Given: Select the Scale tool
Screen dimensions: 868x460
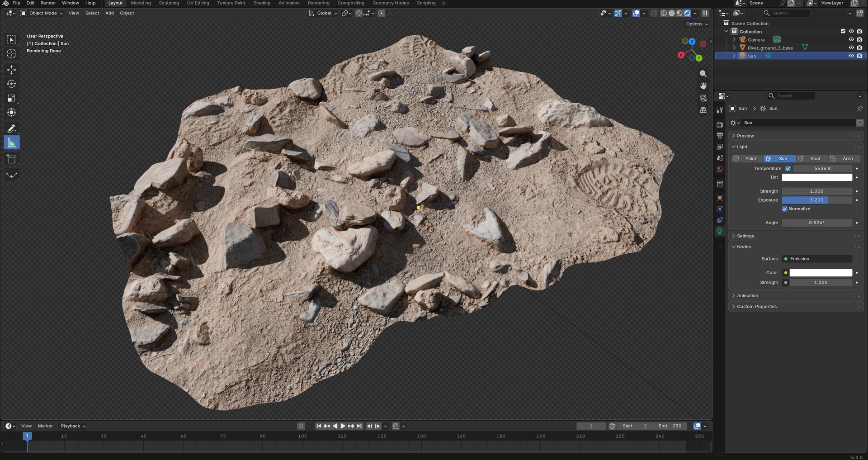Looking at the screenshot, I should [x=12, y=98].
